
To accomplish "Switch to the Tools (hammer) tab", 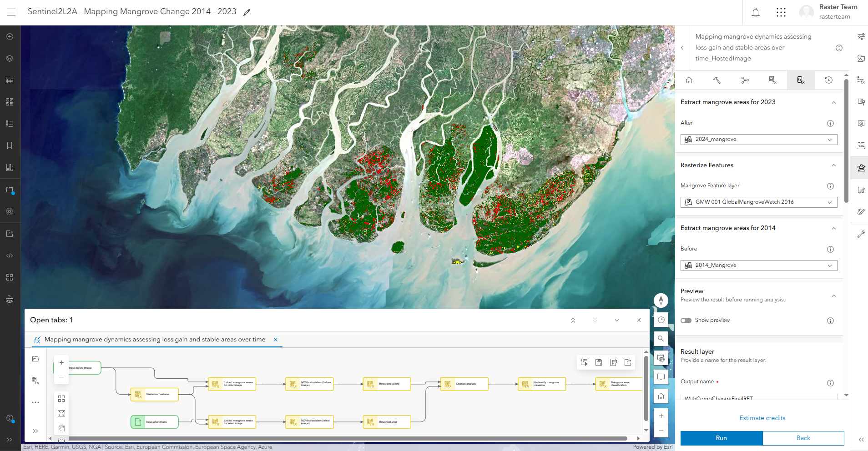I will (x=717, y=80).
